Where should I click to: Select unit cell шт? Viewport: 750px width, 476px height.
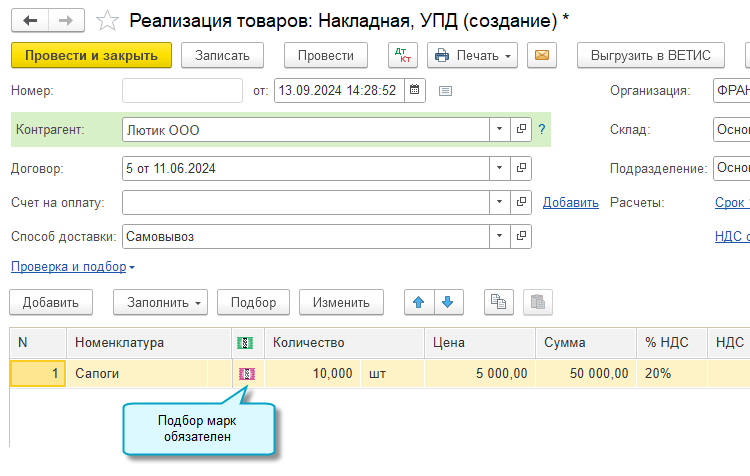click(392, 374)
